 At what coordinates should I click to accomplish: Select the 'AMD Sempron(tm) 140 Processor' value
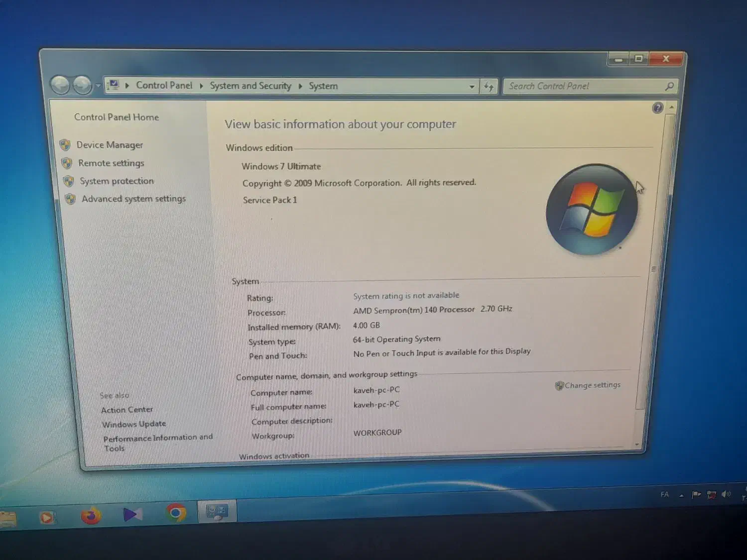[x=414, y=310]
